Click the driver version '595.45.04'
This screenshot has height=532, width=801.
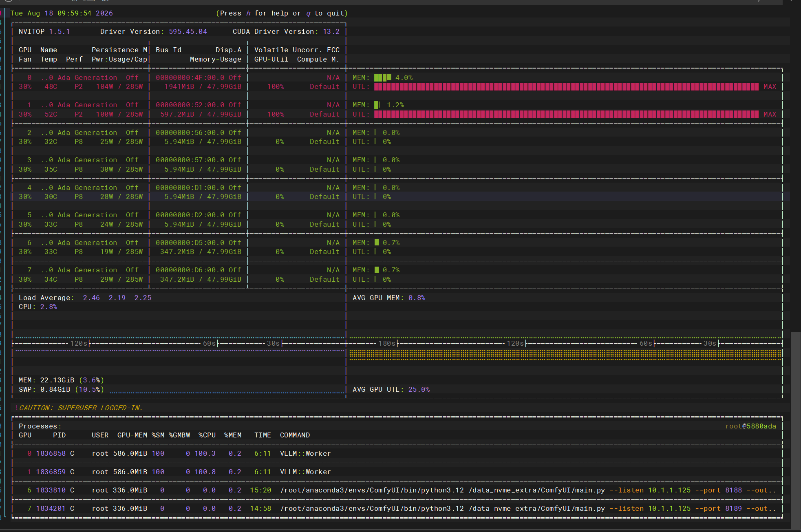click(188, 32)
